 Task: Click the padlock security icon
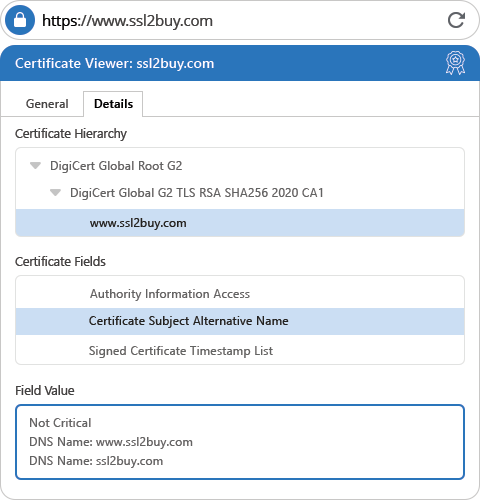20,20
